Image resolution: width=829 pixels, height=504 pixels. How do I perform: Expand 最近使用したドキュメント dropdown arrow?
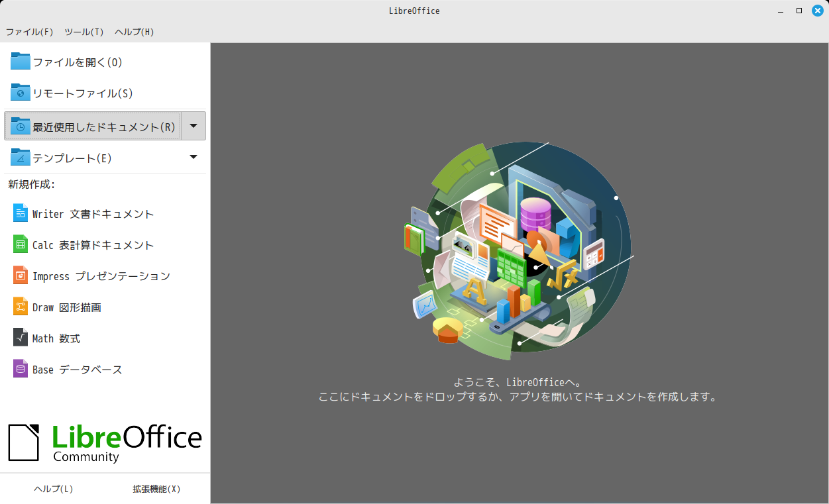tap(193, 126)
